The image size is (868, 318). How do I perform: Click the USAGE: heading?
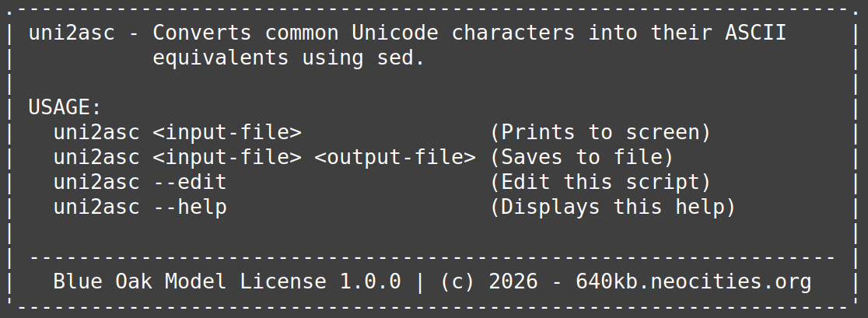point(65,107)
